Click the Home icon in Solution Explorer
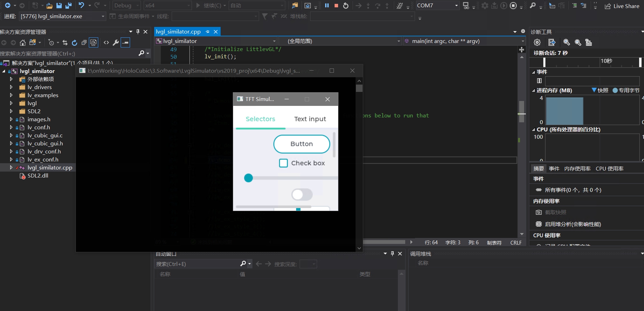 point(23,43)
